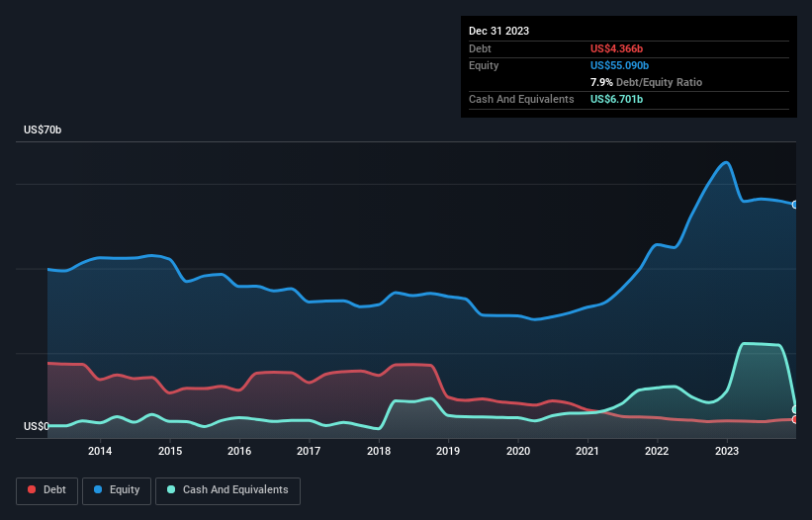Click the Equity label in tooltip
Image resolution: width=812 pixels, height=520 pixels.
[484, 65]
